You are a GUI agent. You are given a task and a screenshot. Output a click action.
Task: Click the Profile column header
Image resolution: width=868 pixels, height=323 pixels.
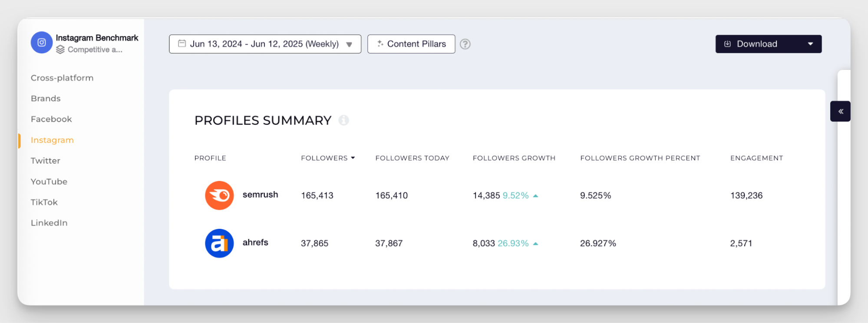click(210, 158)
